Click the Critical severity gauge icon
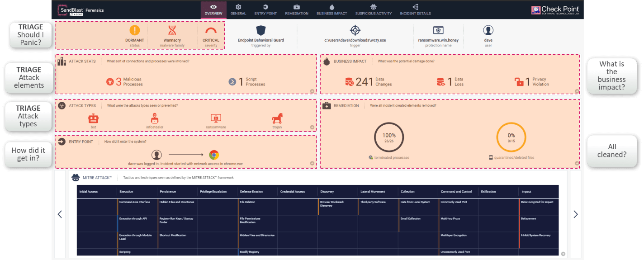The height and width of the screenshot is (260, 644). pyautogui.click(x=211, y=31)
